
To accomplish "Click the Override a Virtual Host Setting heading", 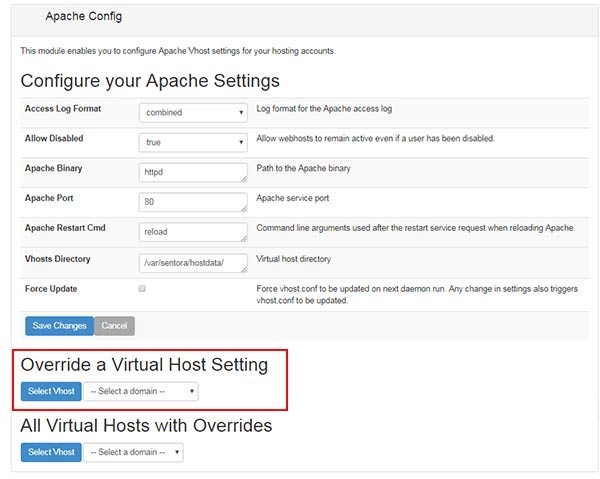I will pyautogui.click(x=144, y=365).
